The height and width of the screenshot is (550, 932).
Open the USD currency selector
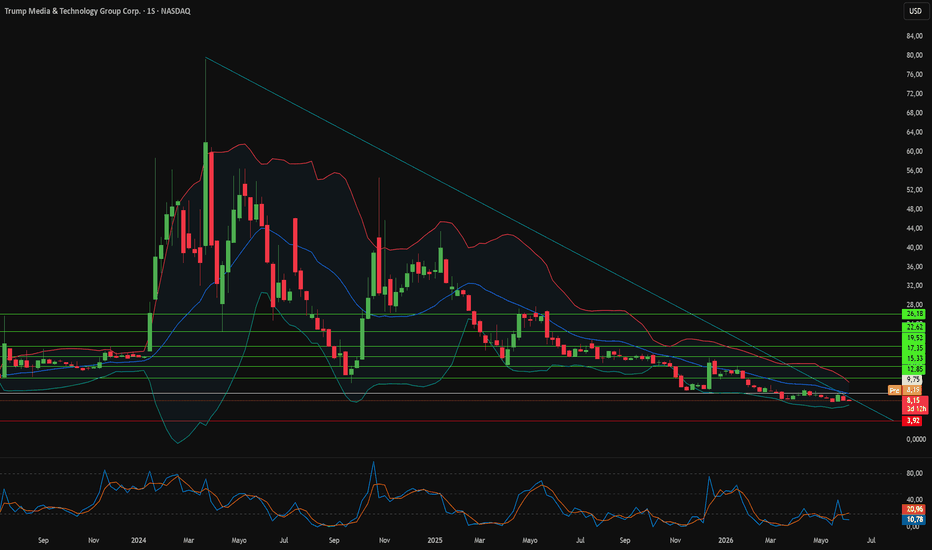point(915,11)
